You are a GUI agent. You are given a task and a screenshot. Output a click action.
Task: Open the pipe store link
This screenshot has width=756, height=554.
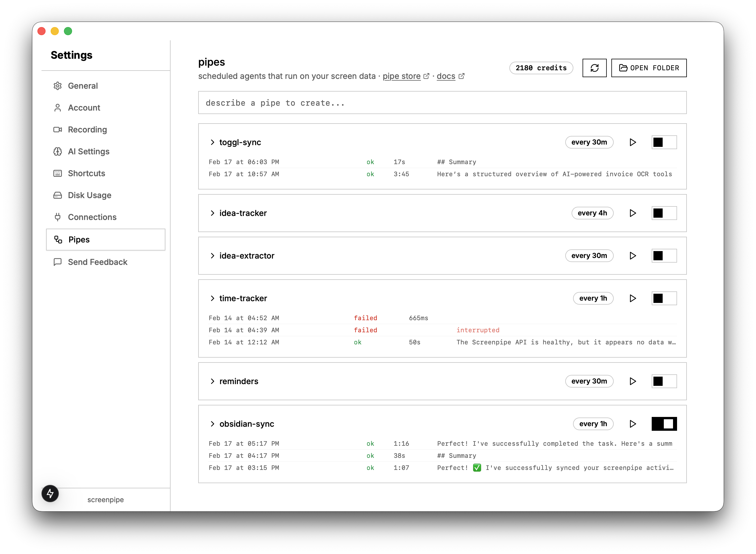coord(402,76)
